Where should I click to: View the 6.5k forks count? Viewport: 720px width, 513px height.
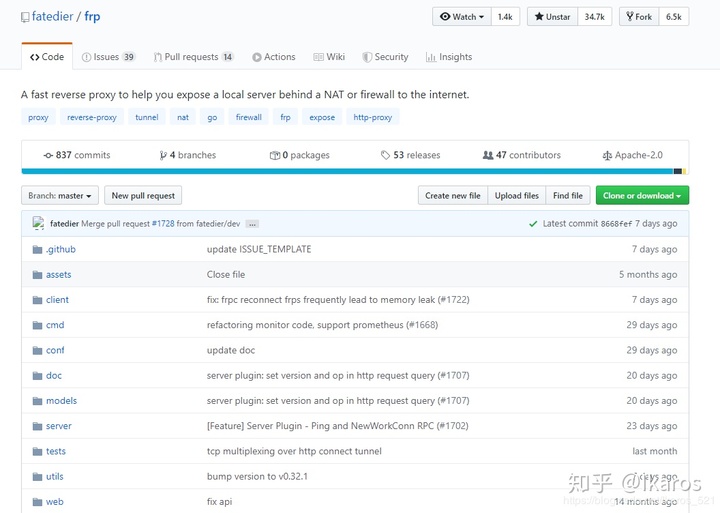click(x=674, y=17)
